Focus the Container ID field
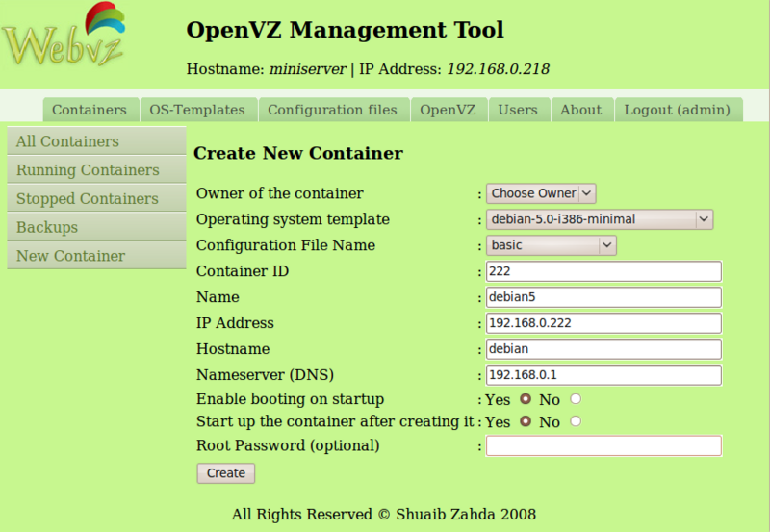Screen dimensions: 770x532 coord(603,271)
